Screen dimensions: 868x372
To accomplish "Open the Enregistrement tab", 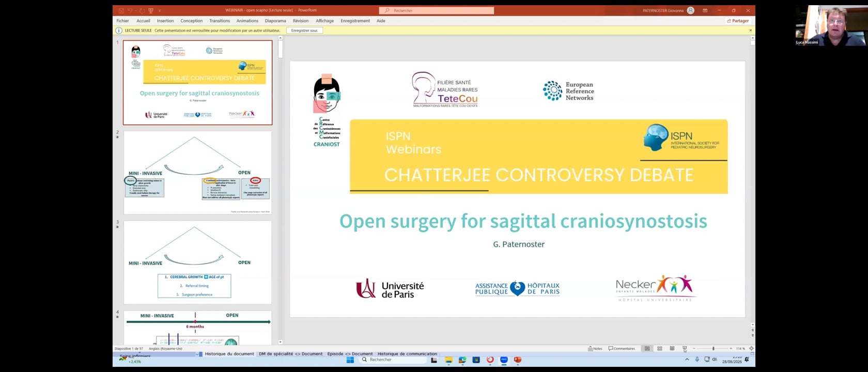I will click(355, 21).
